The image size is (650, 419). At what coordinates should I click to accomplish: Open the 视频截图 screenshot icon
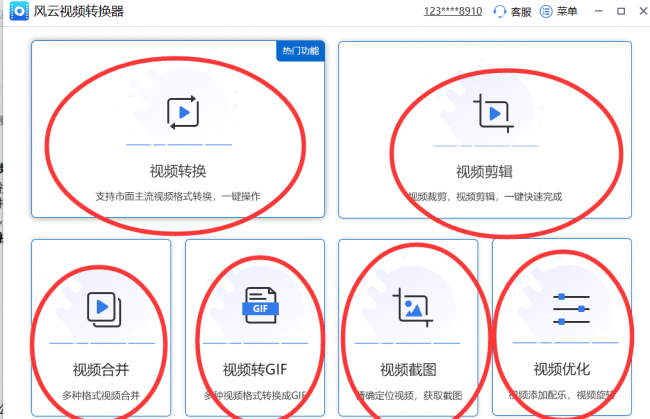[412, 307]
